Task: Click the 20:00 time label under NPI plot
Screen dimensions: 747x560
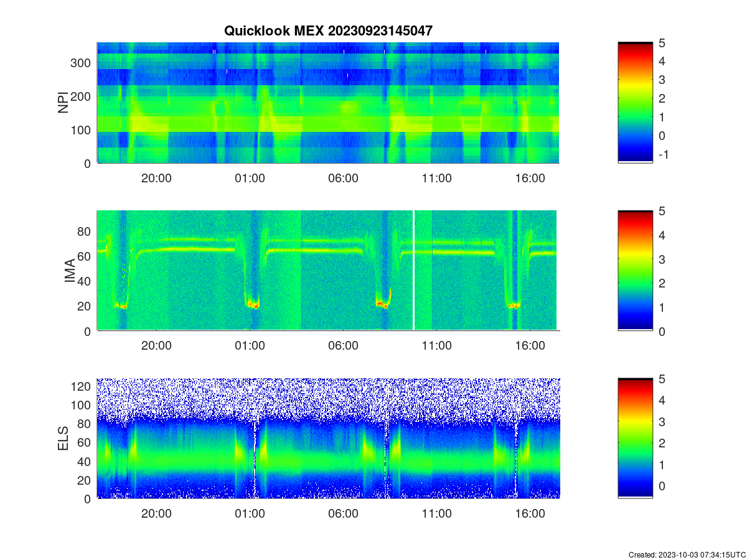Action: tap(156, 177)
